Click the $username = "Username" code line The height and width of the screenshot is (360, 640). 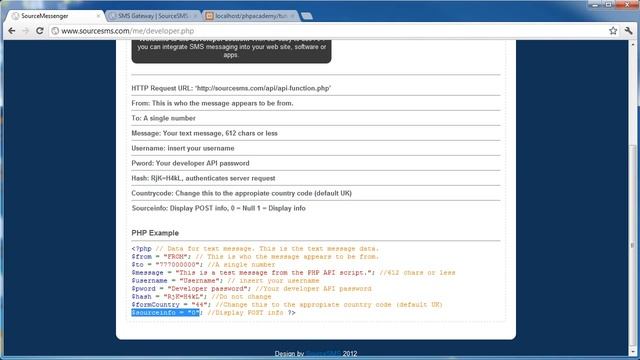pyautogui.click(x=225, y=280)
